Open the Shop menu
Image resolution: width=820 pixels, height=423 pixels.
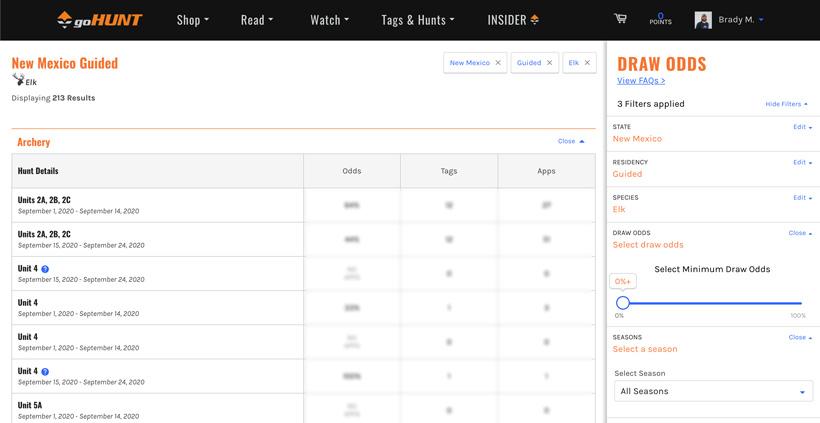point(193,20)
